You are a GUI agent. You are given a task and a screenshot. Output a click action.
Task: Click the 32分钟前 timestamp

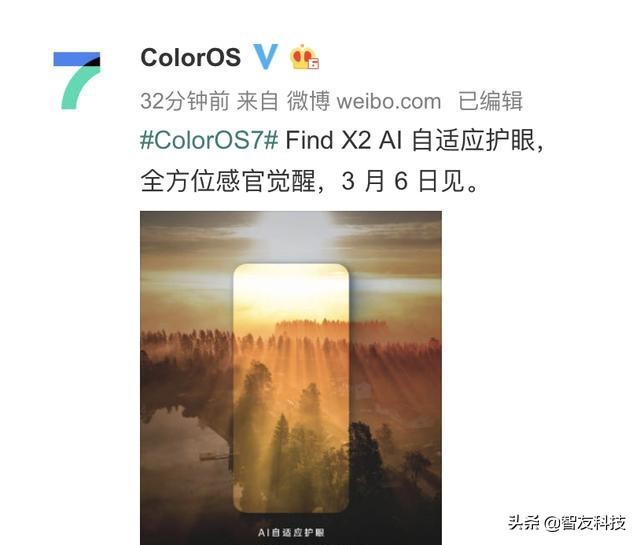tap(184, 101)
